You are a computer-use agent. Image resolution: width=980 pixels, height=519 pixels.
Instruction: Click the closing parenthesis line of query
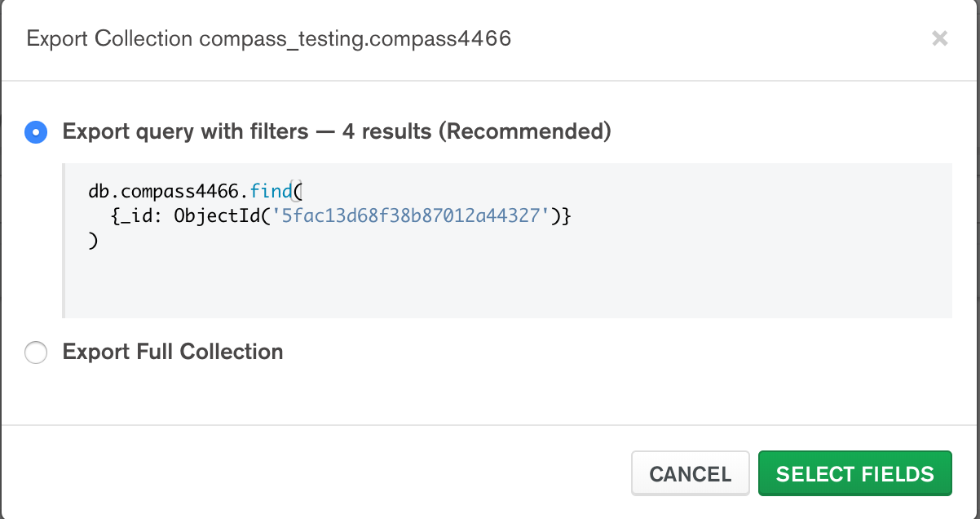(x=93, y=241)
